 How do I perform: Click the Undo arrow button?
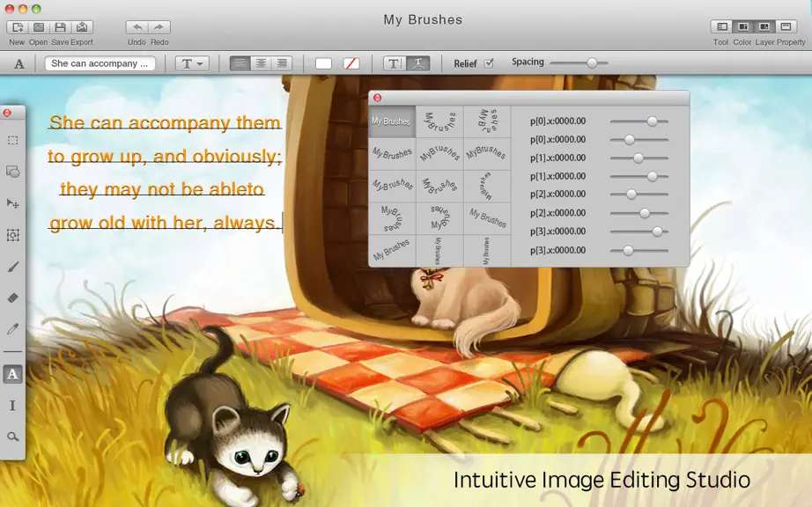pos(137,27)
